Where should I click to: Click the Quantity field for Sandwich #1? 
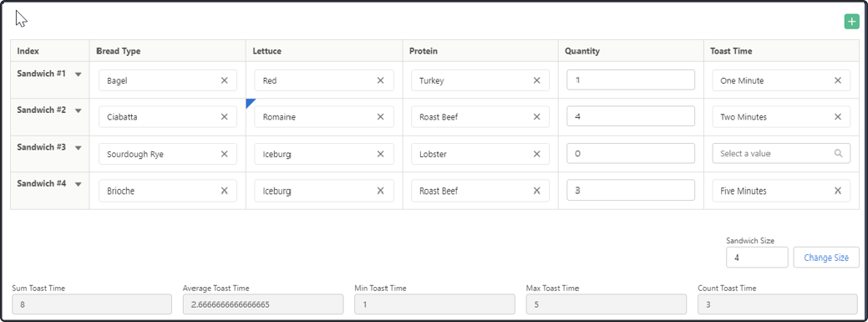(x=631, y=79)
